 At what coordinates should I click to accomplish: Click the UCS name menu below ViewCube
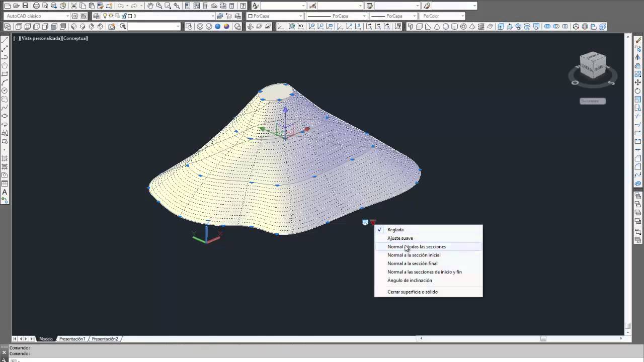593,101
